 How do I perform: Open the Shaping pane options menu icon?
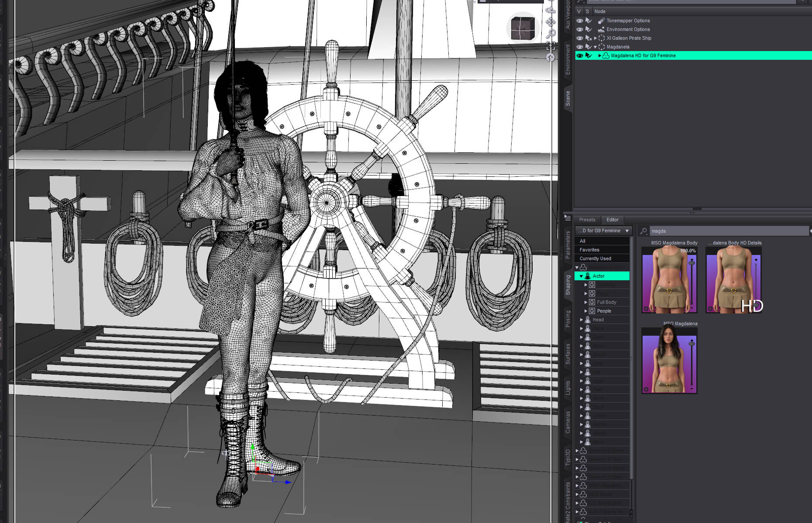(568, 217)
